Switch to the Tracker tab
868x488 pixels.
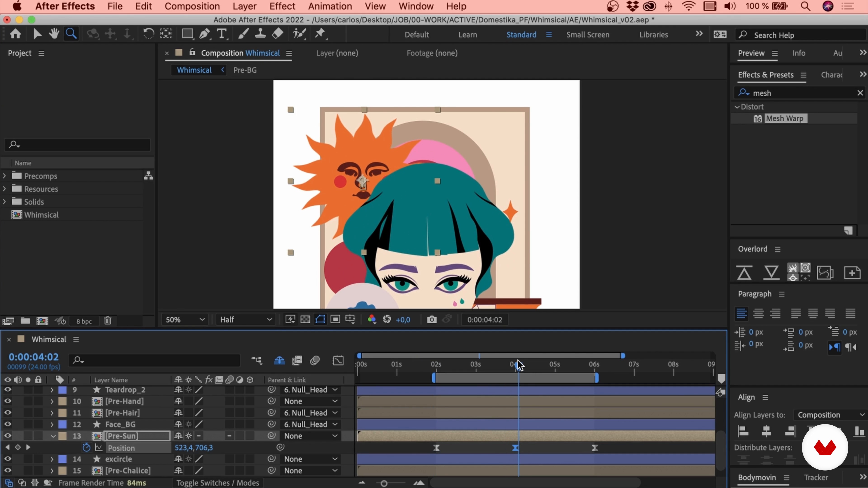coord(816,477)
